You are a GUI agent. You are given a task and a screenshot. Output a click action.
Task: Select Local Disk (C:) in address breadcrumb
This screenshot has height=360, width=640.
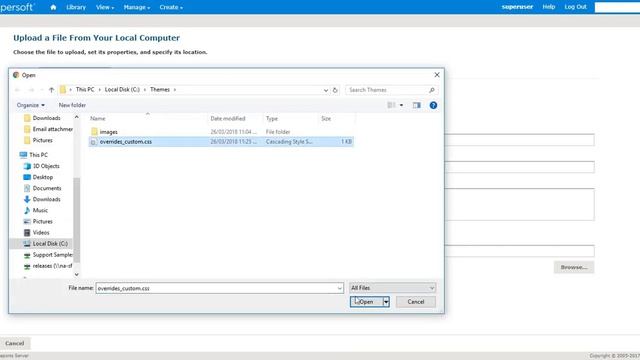[122, 89]
